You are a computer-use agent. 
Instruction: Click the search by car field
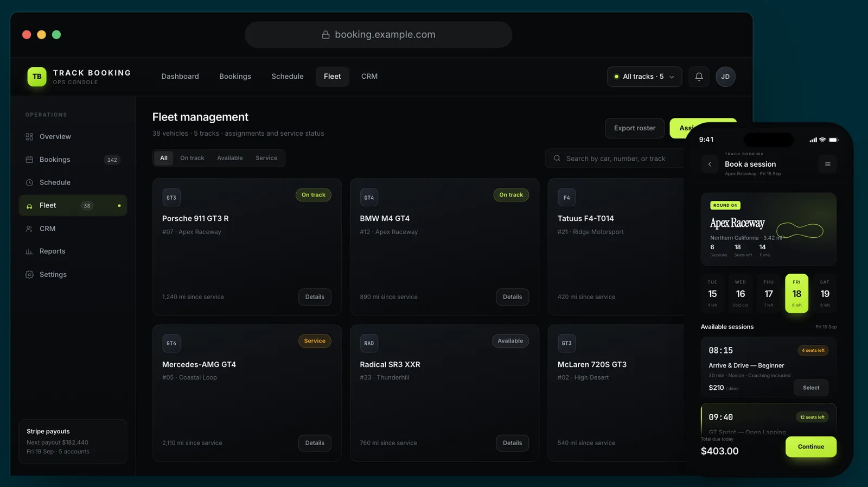[616, 159]
